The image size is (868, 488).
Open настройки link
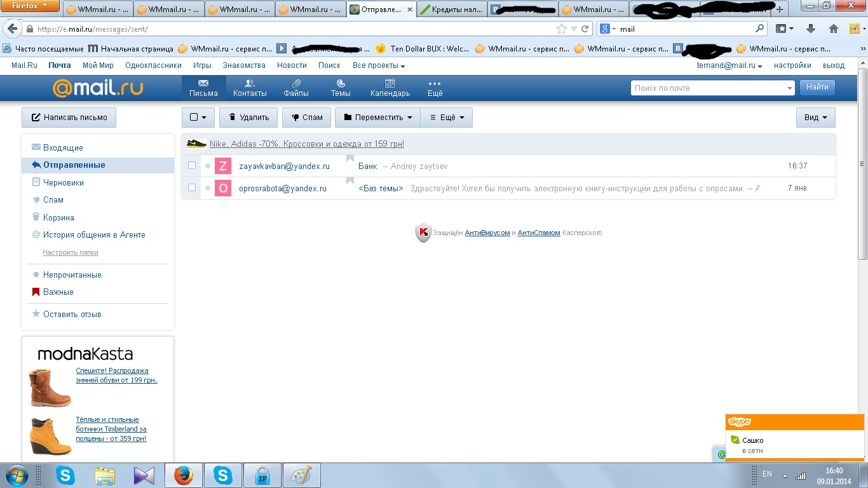click(792, 65)
